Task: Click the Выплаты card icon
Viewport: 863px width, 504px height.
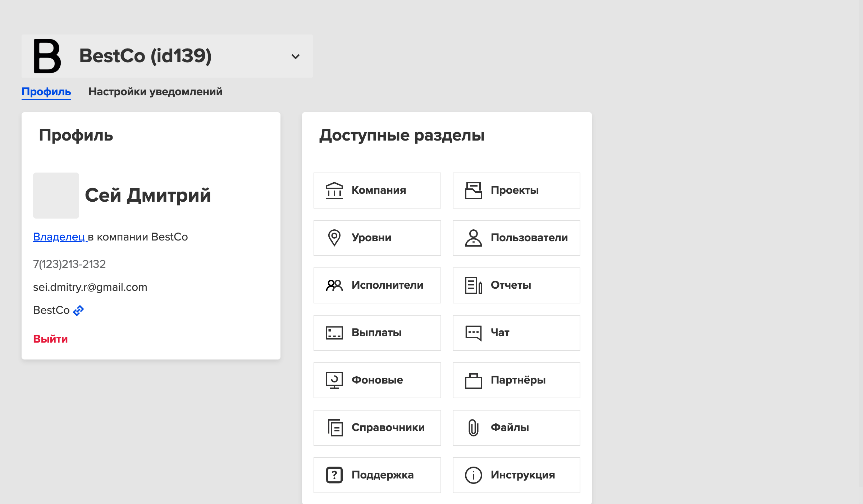Action: tap(334, 333)
